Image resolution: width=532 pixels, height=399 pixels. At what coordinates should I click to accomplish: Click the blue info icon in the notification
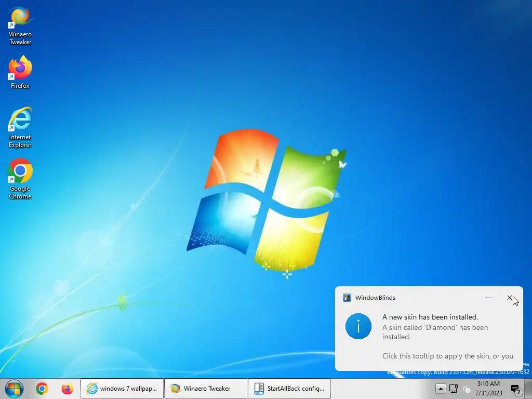(x=358, y=326)
